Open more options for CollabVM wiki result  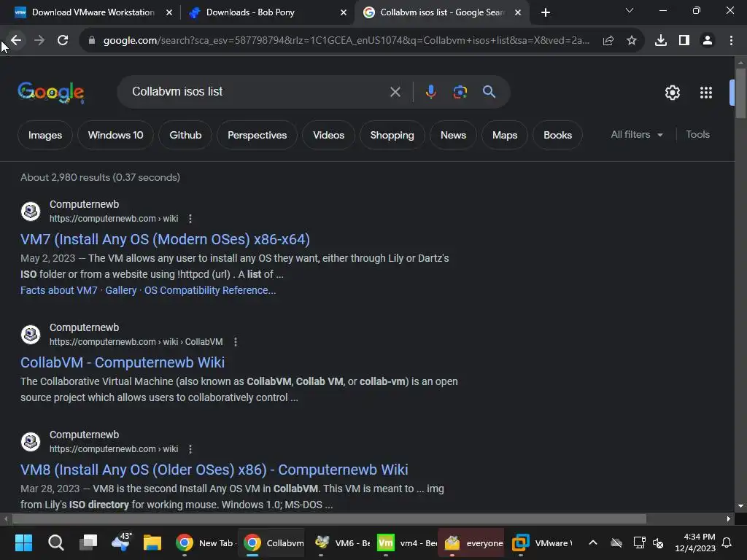pyautogui.click(x=236, y=342)
